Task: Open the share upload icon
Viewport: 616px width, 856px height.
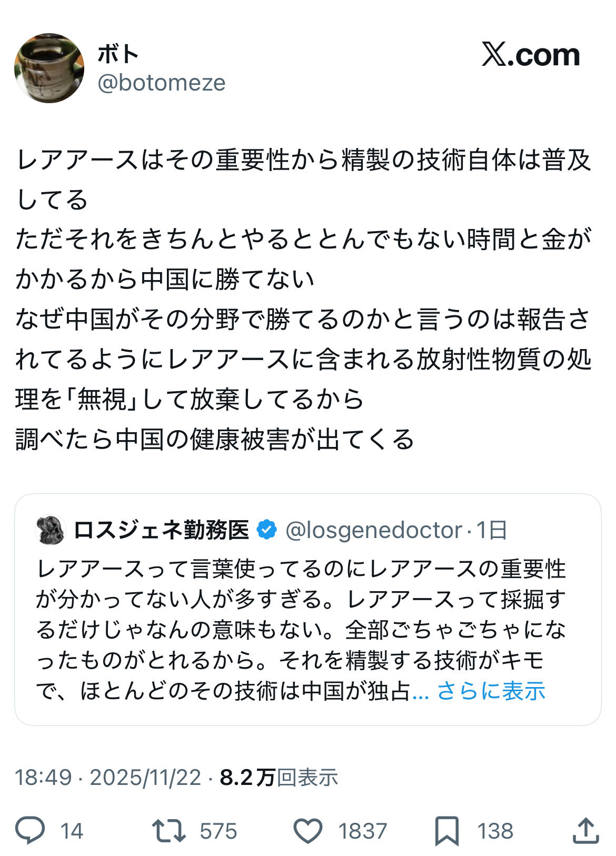Action: tap(585, 831)
